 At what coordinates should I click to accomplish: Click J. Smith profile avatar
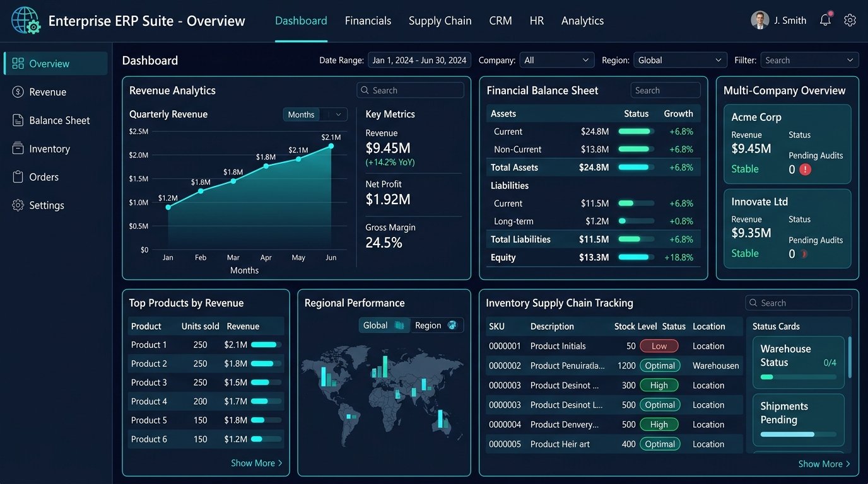[x=759, y=20]
